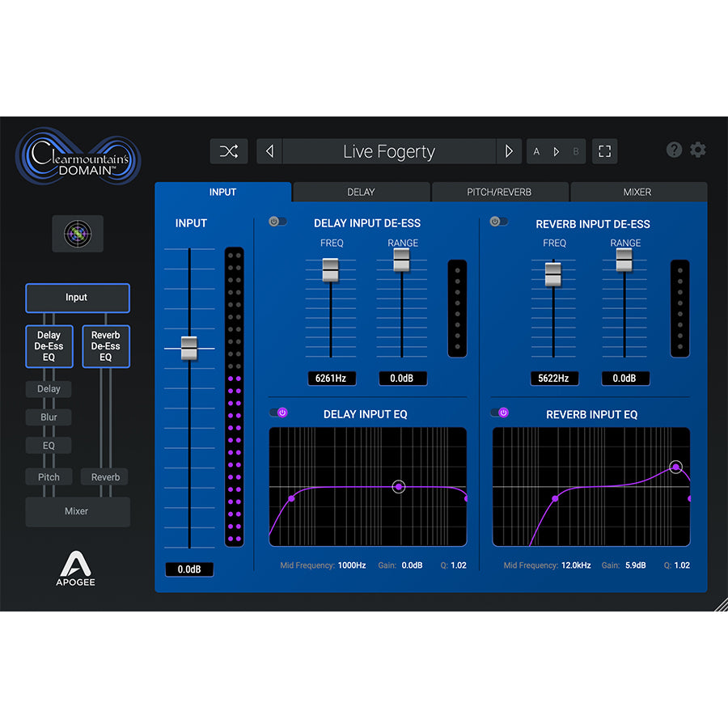Select the Delay De-Ess EQ block

(49, 346)
